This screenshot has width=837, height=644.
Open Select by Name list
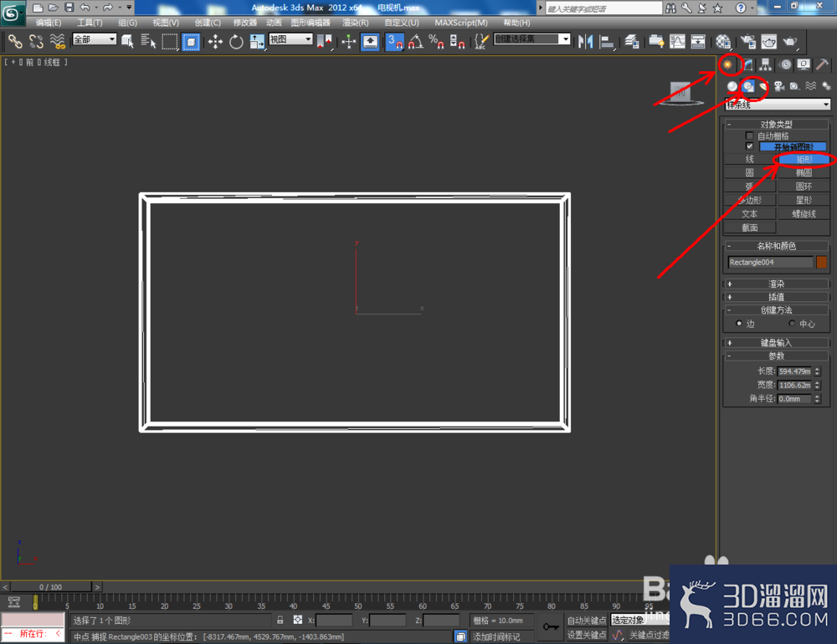[148, 41]
